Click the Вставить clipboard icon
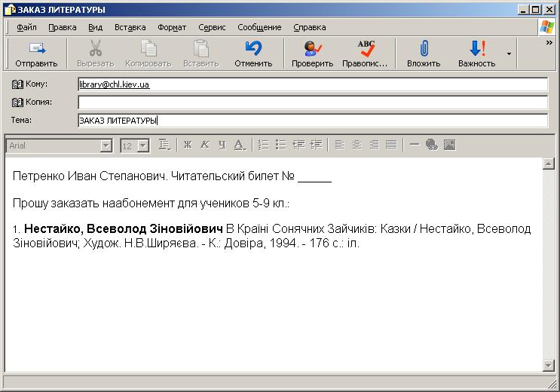This screenshot has height=392, width=560. [x=201, y=48]
